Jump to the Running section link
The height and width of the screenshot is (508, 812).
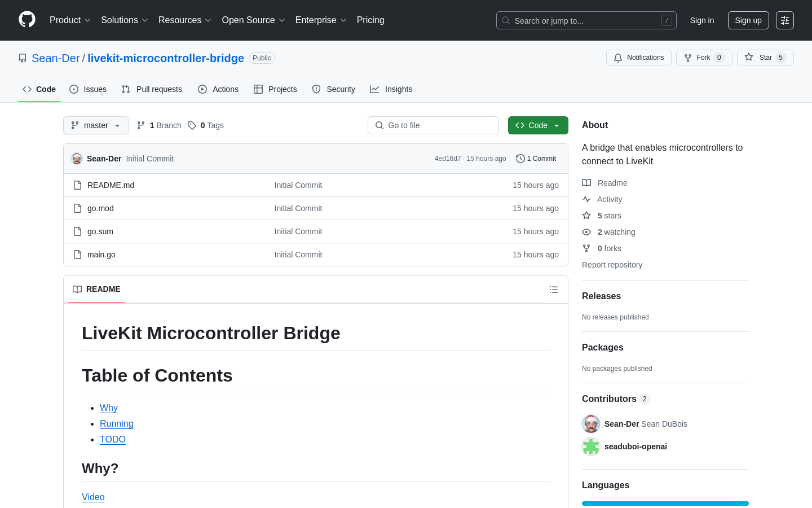tap(117, 423)
